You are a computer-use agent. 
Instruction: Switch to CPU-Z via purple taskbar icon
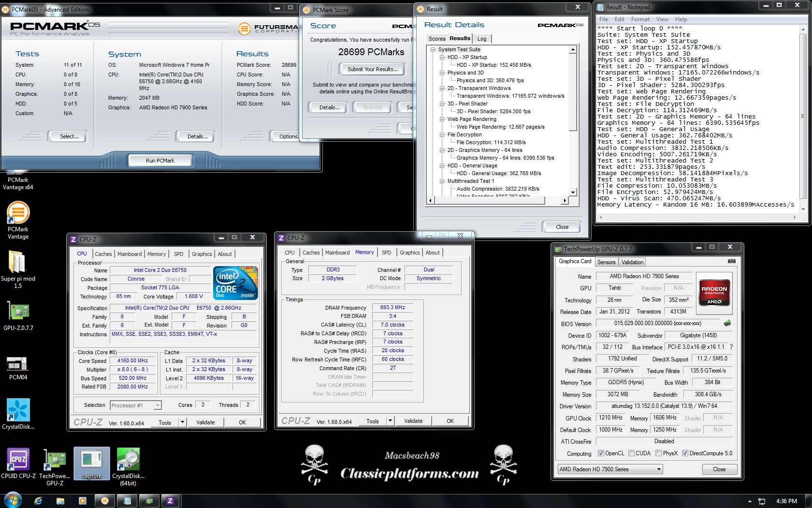coord(170,501)
